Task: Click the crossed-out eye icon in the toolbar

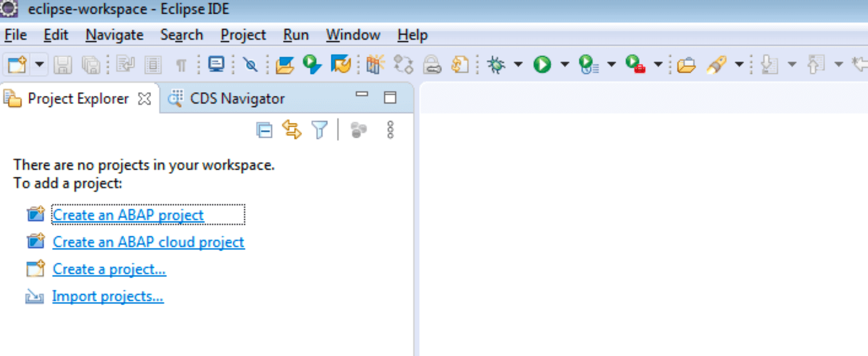Action: [250, 65]
